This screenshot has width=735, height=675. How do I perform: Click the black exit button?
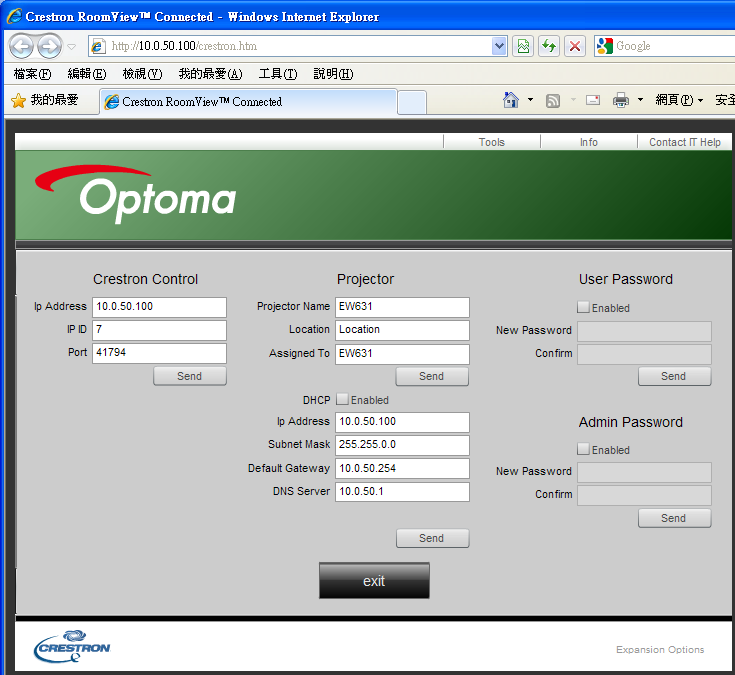[x=374, y=581]
